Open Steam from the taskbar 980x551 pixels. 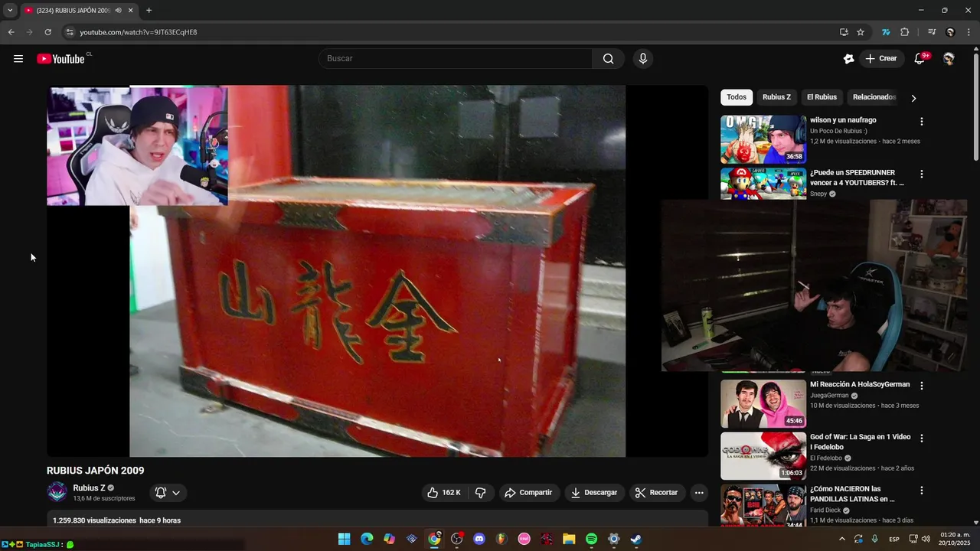[x=636, y=540]
